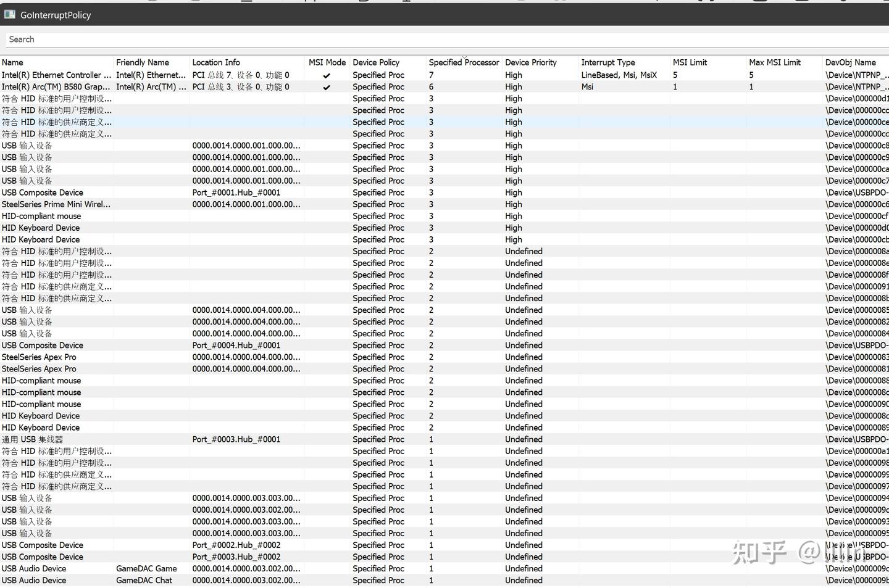Click the Friendly Name 'Intel(R) Ethernet...' cell
This screenshot has width=889, height=588.
tap(151, 75)
